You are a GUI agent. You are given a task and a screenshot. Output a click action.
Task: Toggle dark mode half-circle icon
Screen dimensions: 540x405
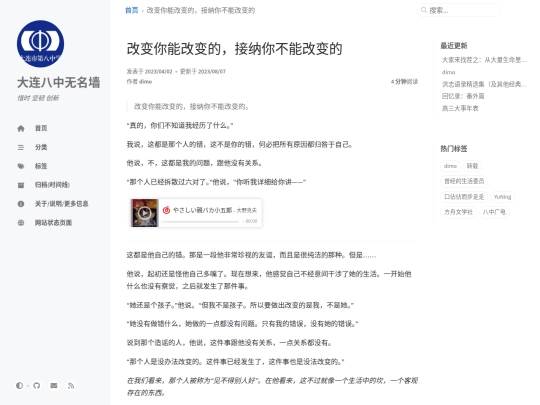[x=19, y=385]
